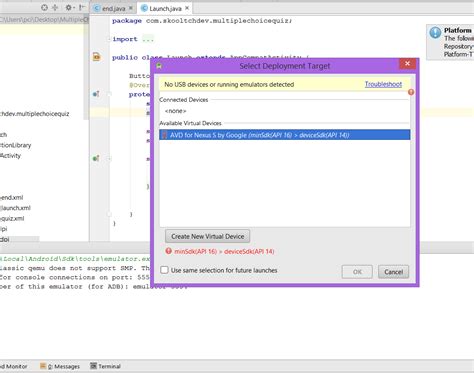Open the Terminal tool window

click(x=105, y=366)
